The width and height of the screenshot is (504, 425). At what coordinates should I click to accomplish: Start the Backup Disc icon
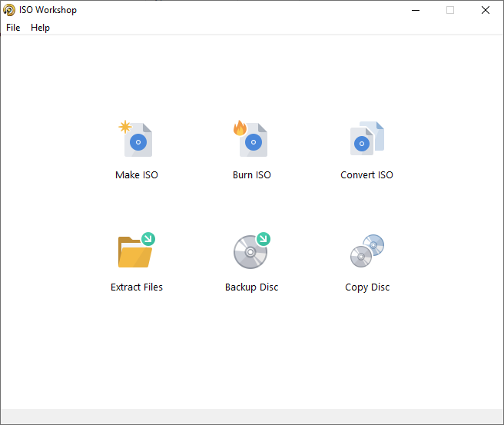tap(252, 251)
